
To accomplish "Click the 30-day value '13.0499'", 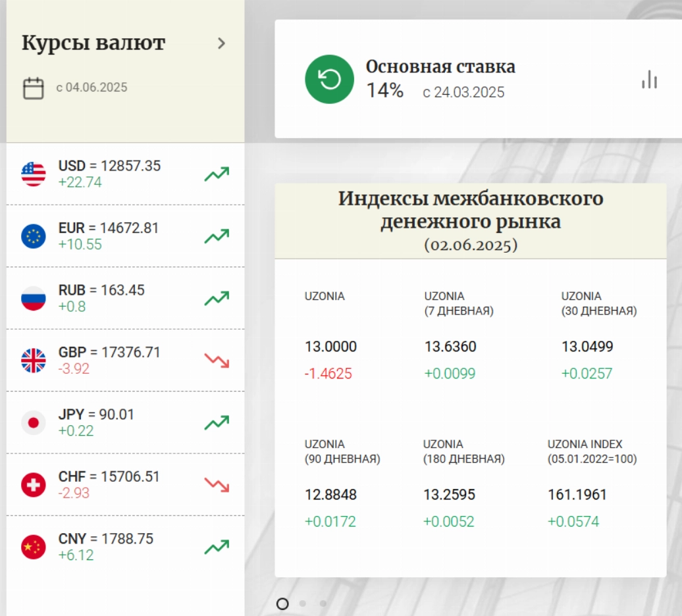I will coord(587,346).
